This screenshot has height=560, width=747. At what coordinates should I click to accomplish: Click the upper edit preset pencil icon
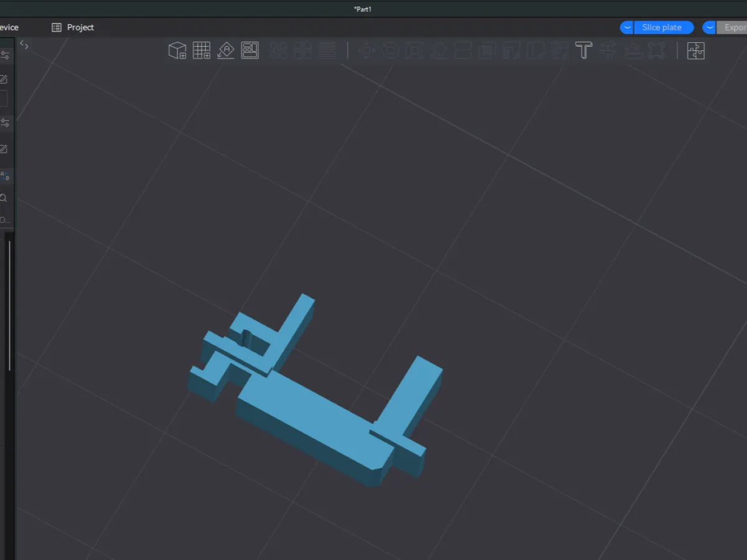[x=3, y=79]
